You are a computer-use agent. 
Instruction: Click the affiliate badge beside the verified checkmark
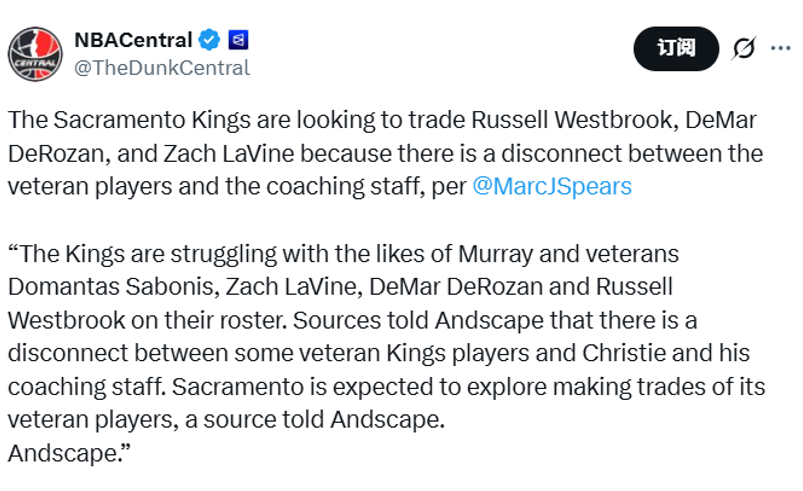point(239,41)
